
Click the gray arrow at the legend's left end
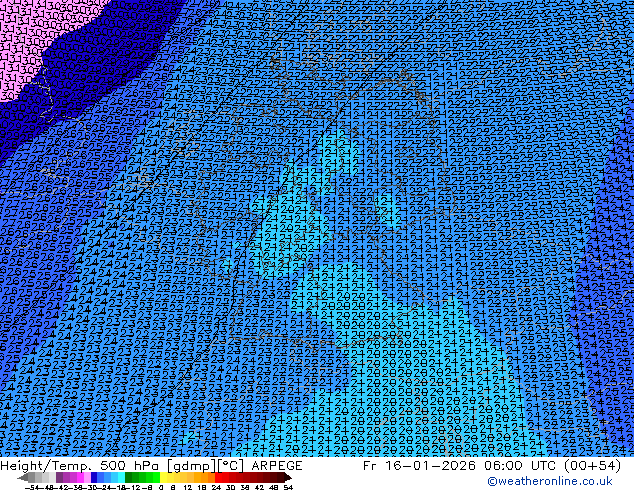tap(23, 477)
